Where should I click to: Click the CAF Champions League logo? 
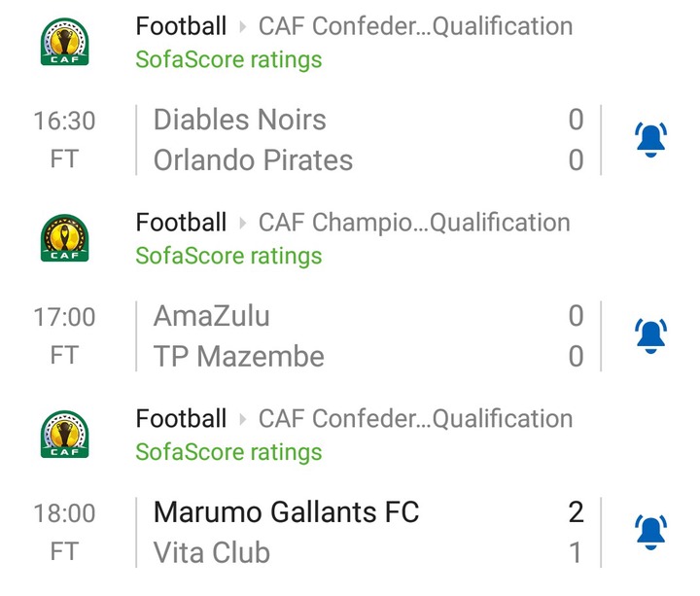click(65, 238)
